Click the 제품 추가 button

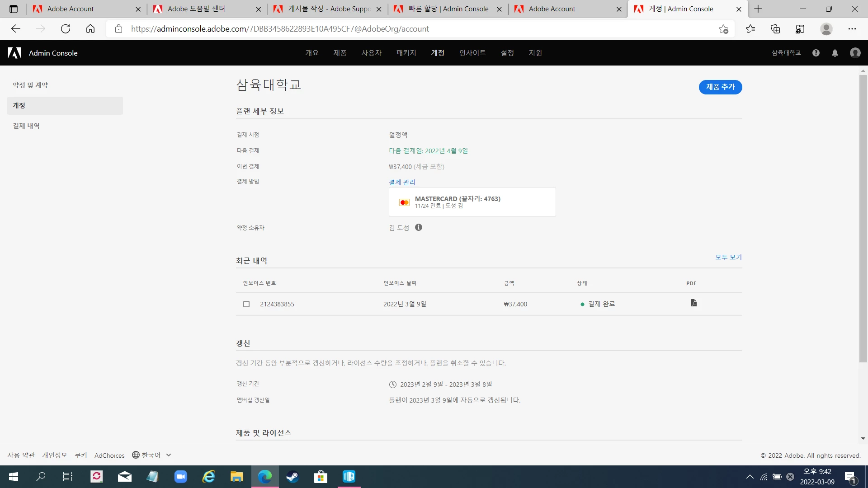pyautogui.click(x=720, y=87)
